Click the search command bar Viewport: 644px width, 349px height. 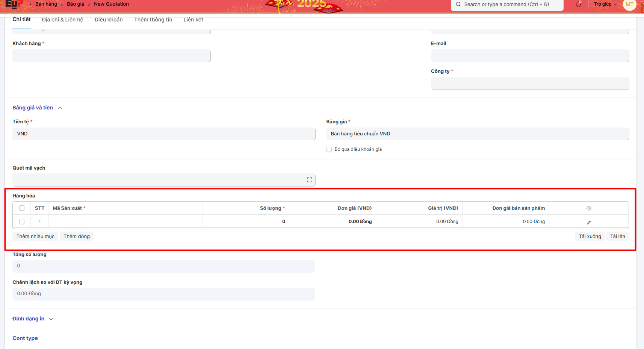pyautogui.click(x=506, y=5)
